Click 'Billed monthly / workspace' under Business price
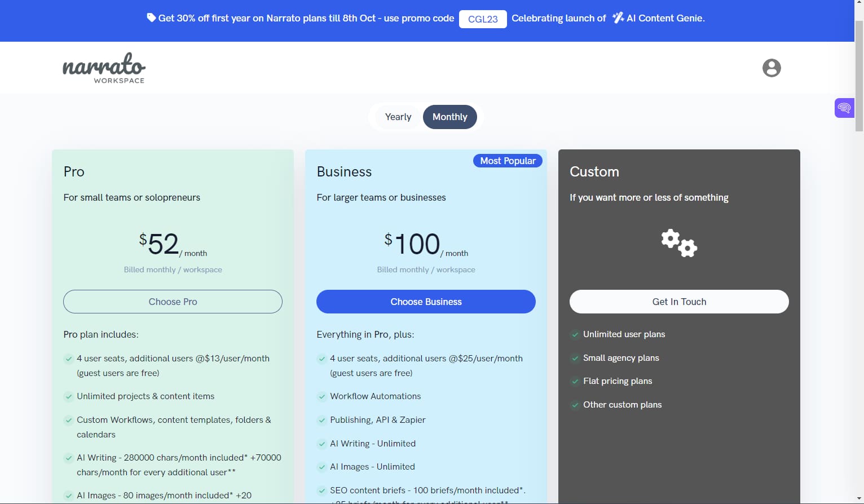 [426, 269]
